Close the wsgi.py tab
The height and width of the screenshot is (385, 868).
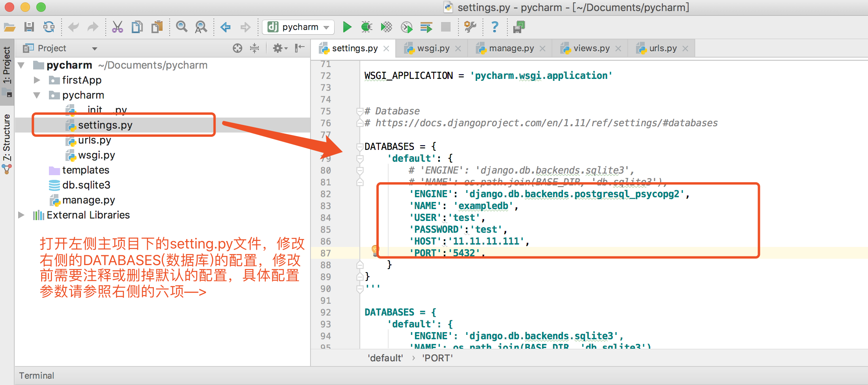[x=458, y=49]
